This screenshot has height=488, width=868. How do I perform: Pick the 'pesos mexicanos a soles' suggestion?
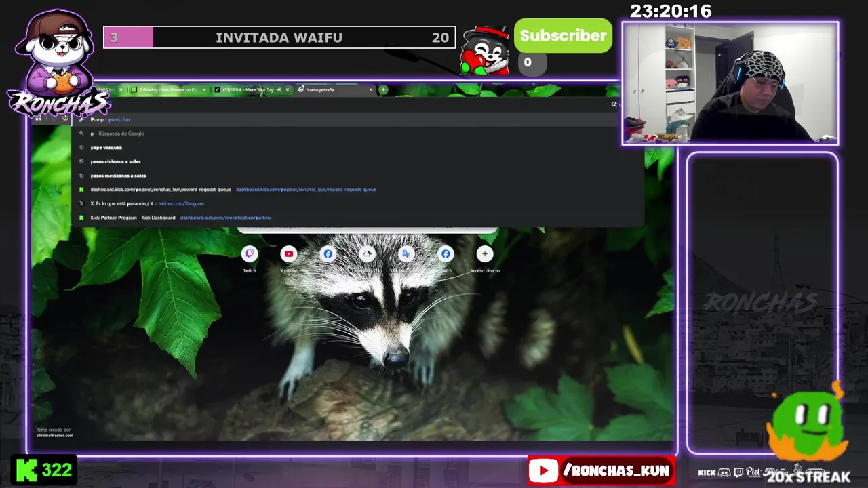click(x=357, y=176)
